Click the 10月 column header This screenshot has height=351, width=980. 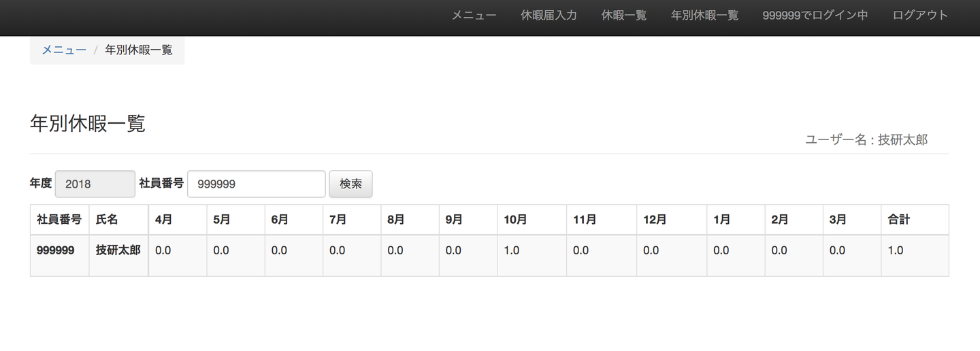pyautogui.click(x=515, y=220)
